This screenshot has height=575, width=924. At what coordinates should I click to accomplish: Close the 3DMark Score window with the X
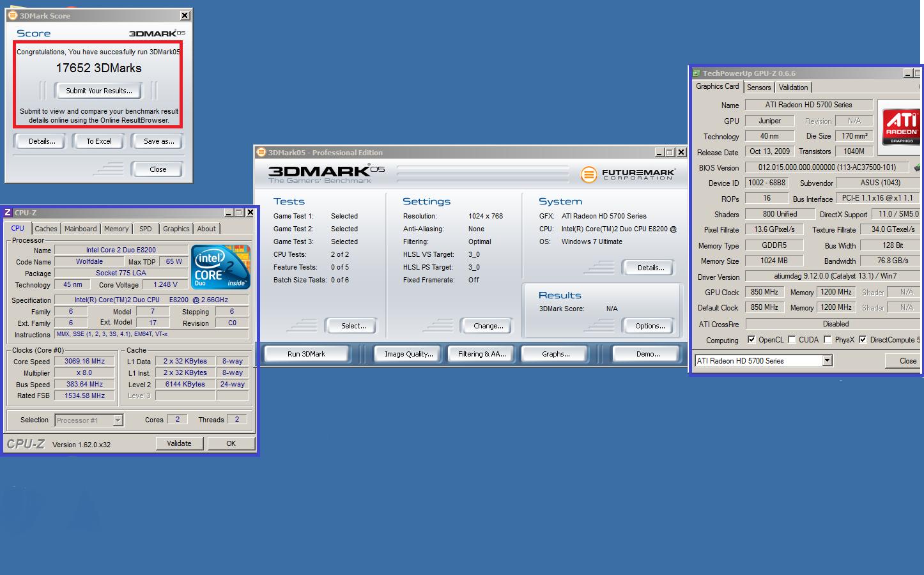185,15
